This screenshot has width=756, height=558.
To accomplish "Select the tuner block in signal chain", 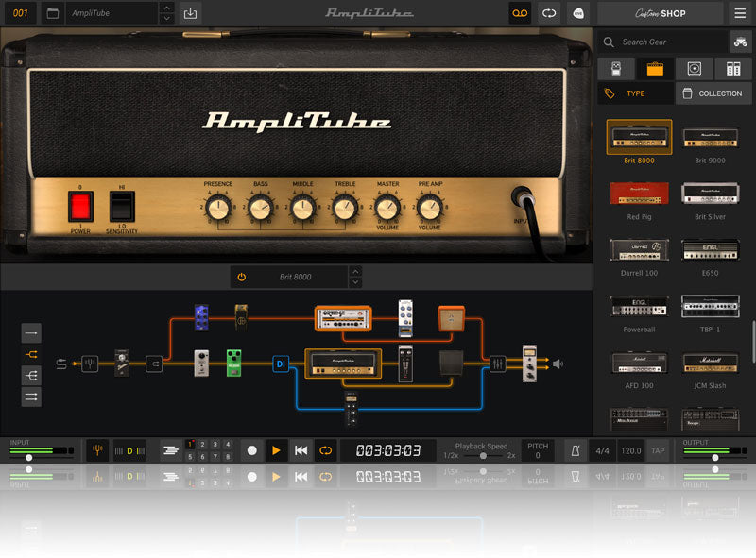I will pos(90,364).
